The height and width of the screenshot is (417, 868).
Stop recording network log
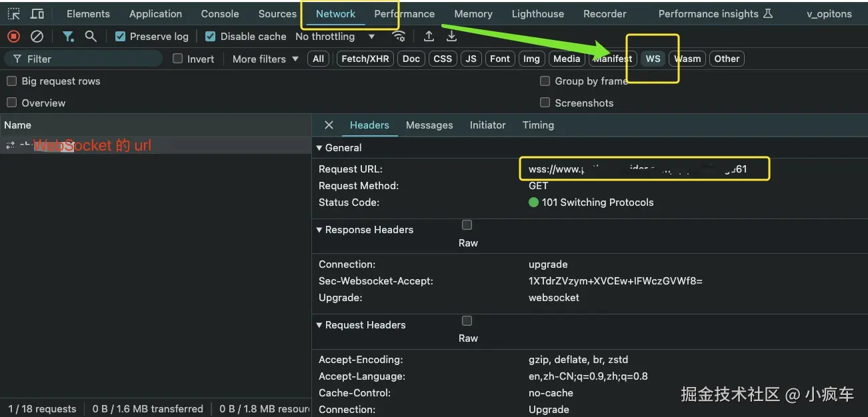coord(13,37)
